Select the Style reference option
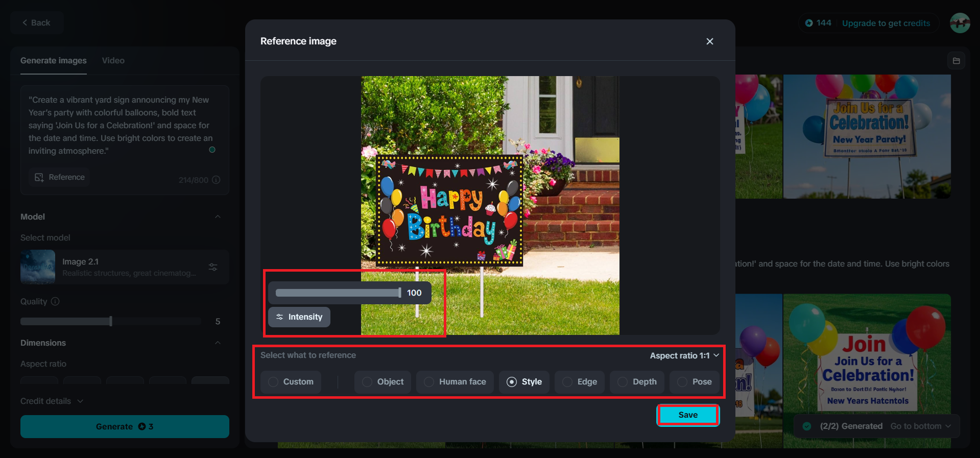Image resolution: width=980 pixels, height=458 pixels. [524, 382]
